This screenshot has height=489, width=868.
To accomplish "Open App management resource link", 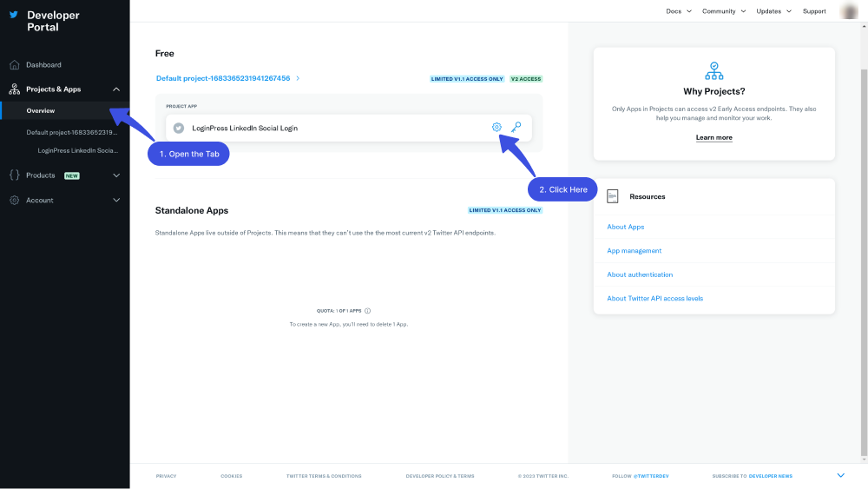I will coord(635,251).
